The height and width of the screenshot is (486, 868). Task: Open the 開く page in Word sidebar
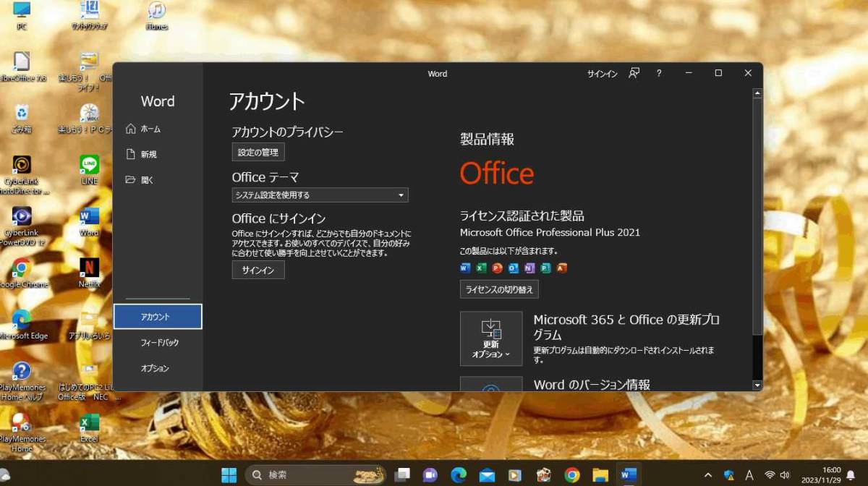(x=140, y=180)
